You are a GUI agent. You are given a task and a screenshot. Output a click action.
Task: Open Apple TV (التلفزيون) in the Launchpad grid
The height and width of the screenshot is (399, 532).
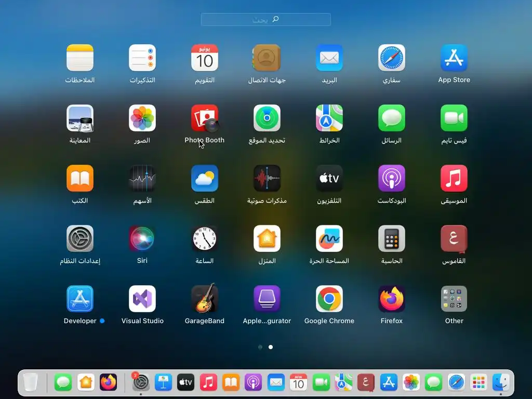329,178
